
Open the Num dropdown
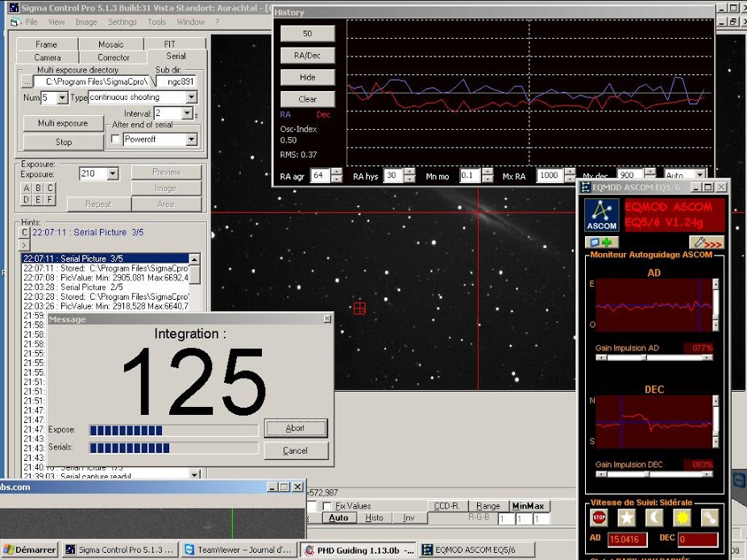(x=62, y=98)
